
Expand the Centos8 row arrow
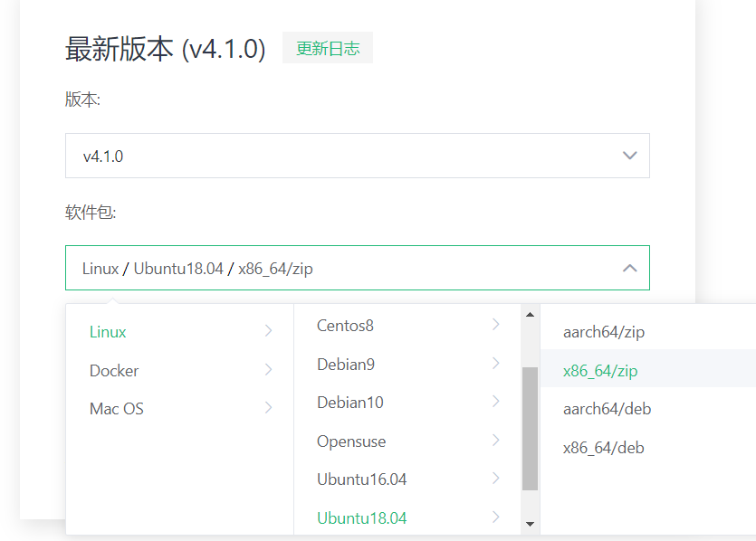[x=495, y=324]
